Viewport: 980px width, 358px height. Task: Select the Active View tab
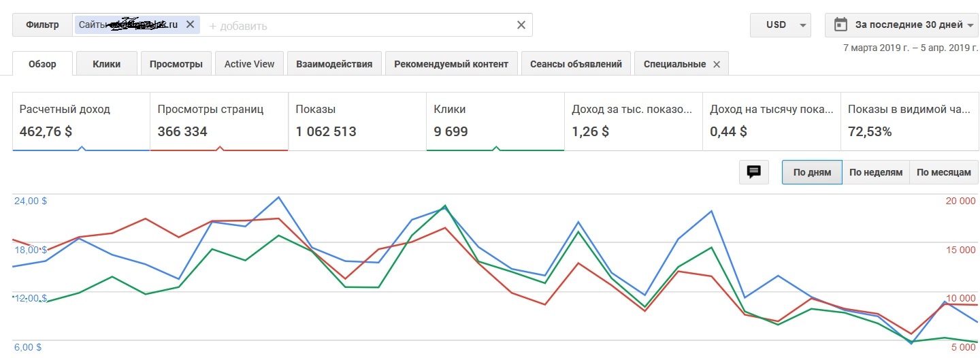(249, 64)
